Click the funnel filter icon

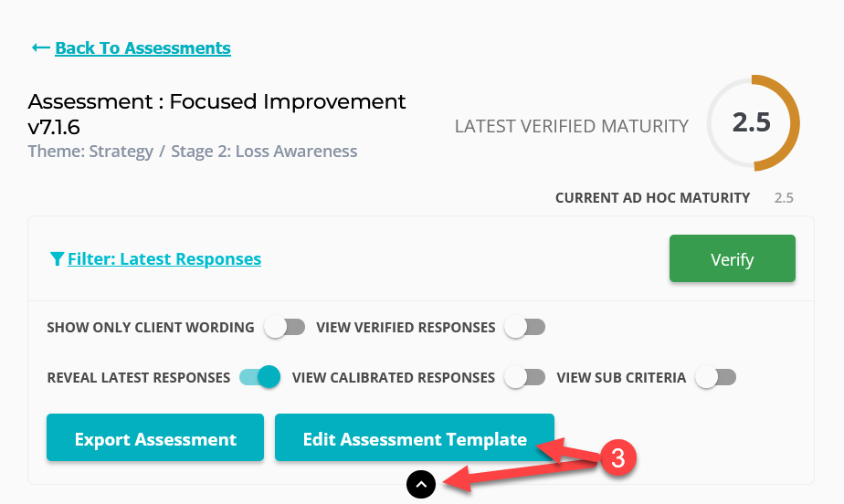[x=57, y=258]
